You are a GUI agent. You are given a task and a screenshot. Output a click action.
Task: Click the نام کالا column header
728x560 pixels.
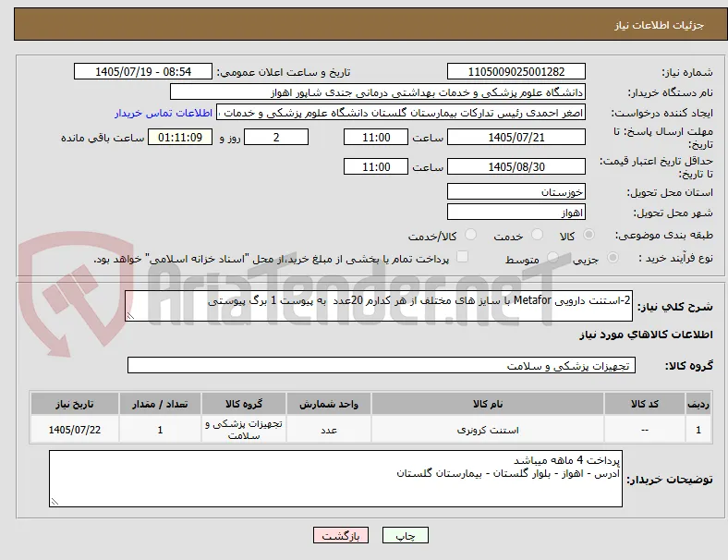pos(488,404)
